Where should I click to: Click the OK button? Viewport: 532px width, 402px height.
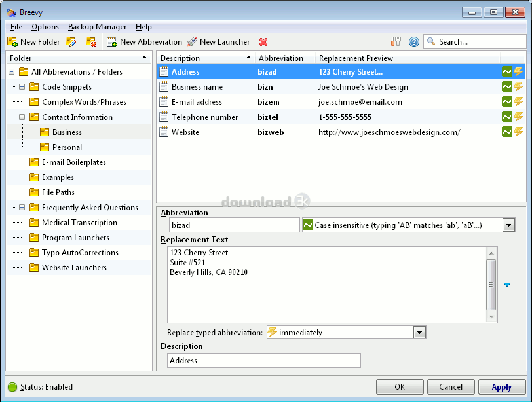(x=400, y=387)
